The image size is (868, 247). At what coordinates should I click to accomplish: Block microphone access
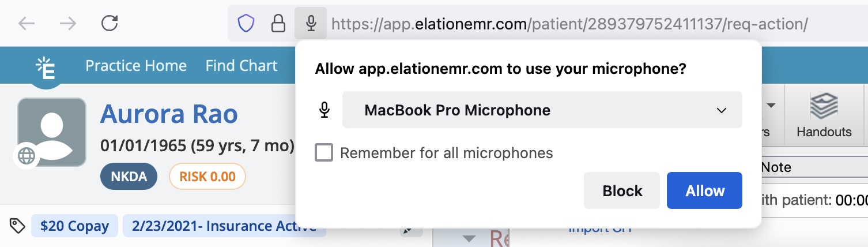click(x=622, y=190)
